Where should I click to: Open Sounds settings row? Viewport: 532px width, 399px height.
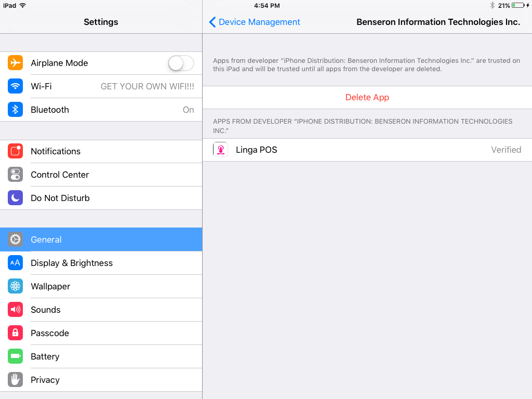101,310
